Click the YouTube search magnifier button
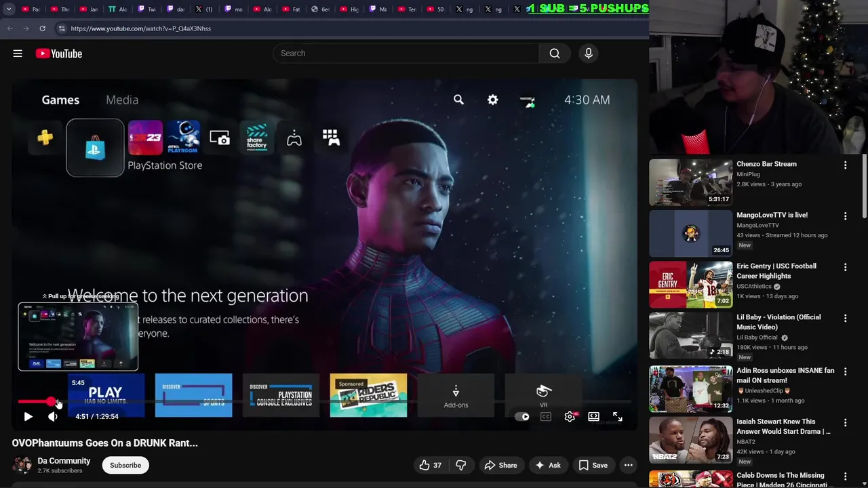 pyautogui.click(x=555, y=54)
